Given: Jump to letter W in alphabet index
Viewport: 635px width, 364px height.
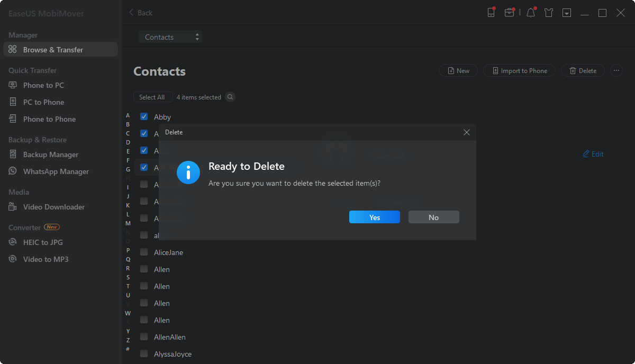Looking at the screenshot, I should point(128,313).
